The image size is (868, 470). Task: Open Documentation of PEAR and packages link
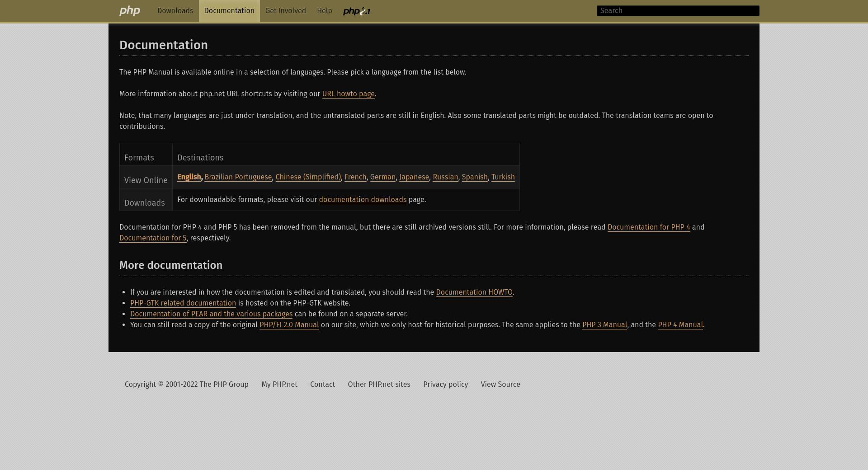(x=211, y=314)
